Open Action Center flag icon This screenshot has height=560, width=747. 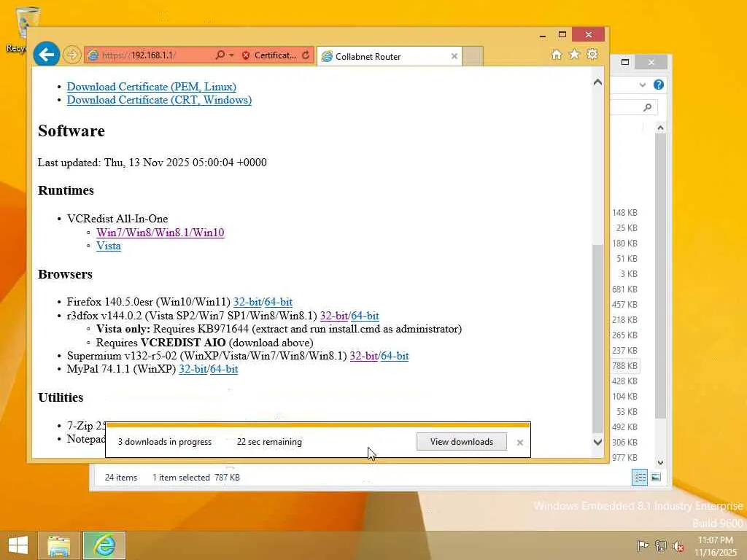(x=643, y=545)
